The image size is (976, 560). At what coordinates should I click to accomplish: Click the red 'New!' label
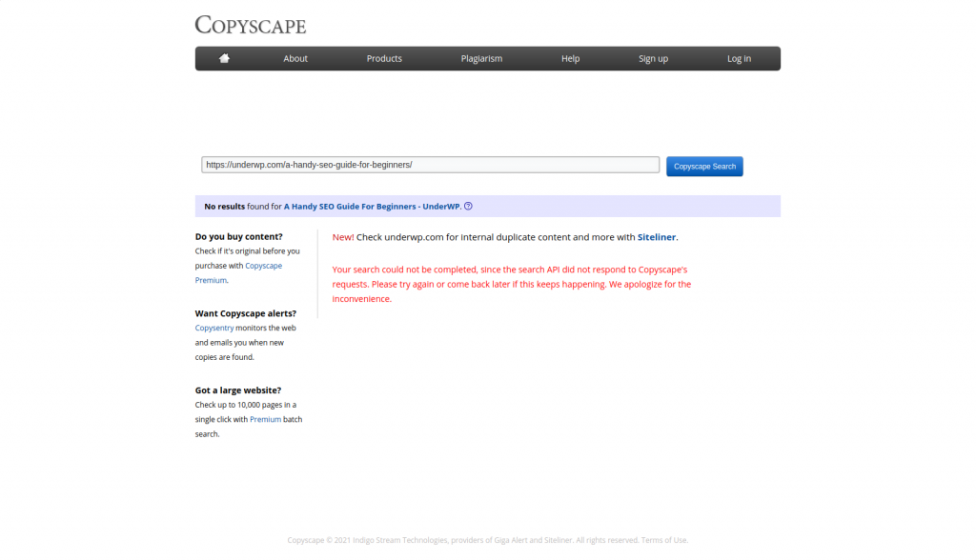pos(343,237)
